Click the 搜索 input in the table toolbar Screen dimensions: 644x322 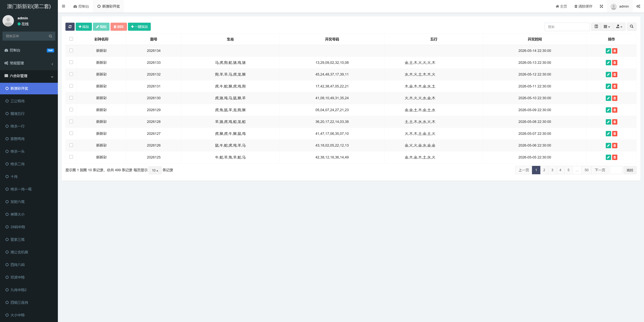coord(567,27)
